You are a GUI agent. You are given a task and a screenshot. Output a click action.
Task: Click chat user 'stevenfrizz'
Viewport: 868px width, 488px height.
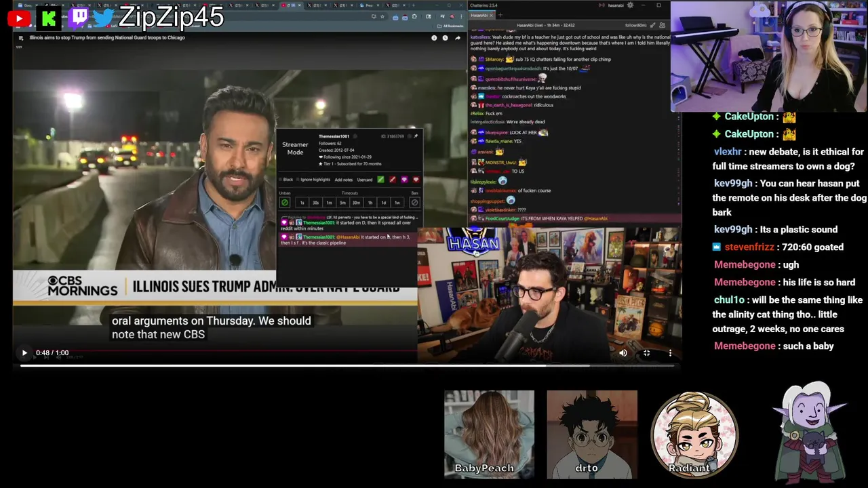tap(749, 247)
